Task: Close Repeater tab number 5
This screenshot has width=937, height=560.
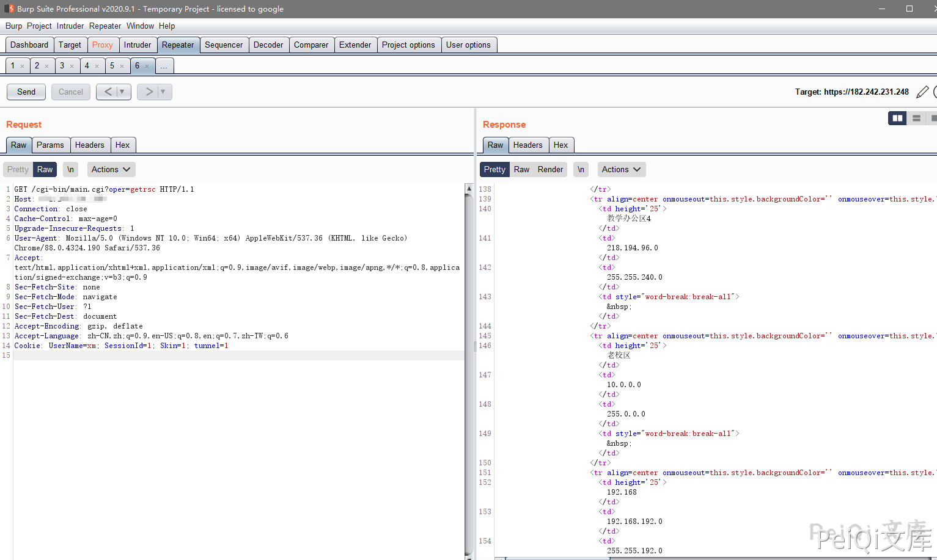Action: coord(122,66)
